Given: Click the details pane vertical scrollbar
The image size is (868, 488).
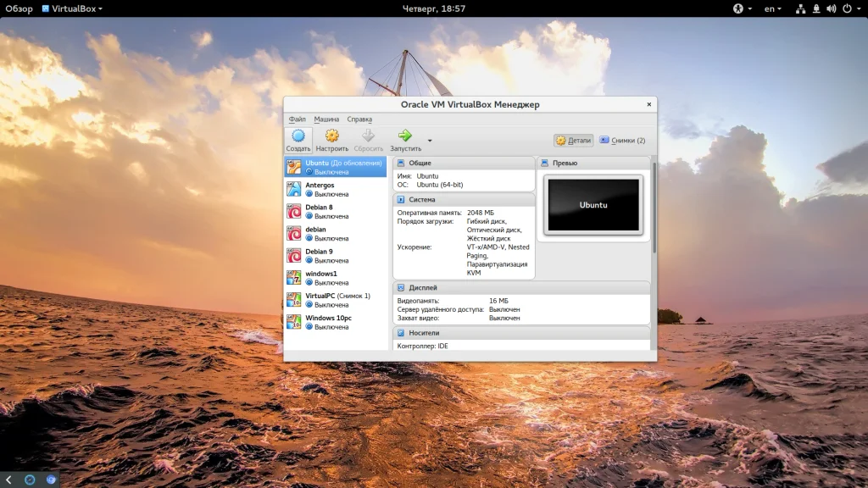Looking at the screenshot, I should [654, 208].
